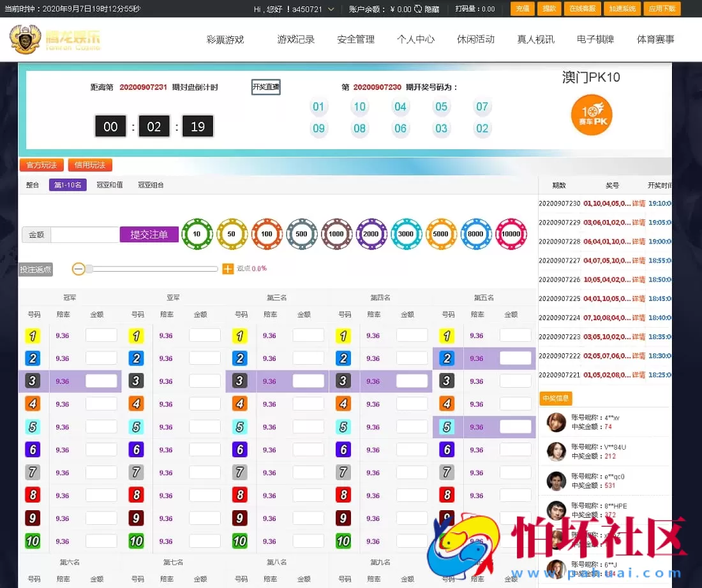The image size is (702, 588).
Task: Deselect highlighted number 2 in 第五名 column
Action: click(447, 358)
